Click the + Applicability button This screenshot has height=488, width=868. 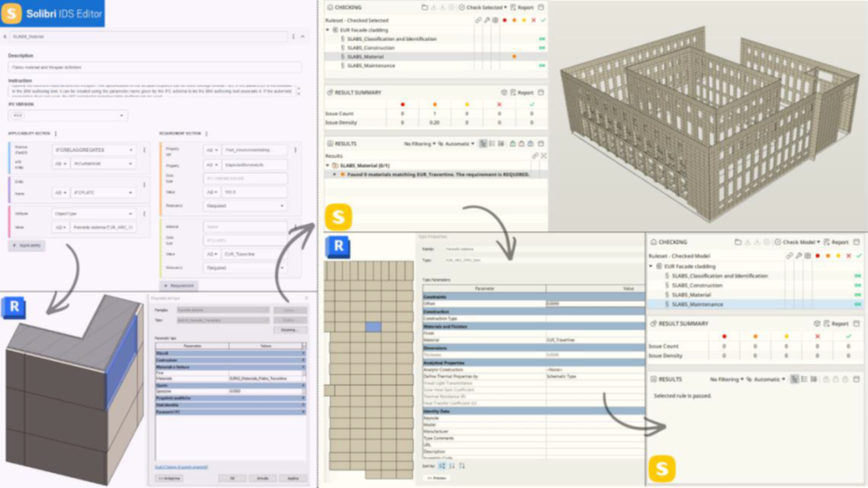[27, 245]
